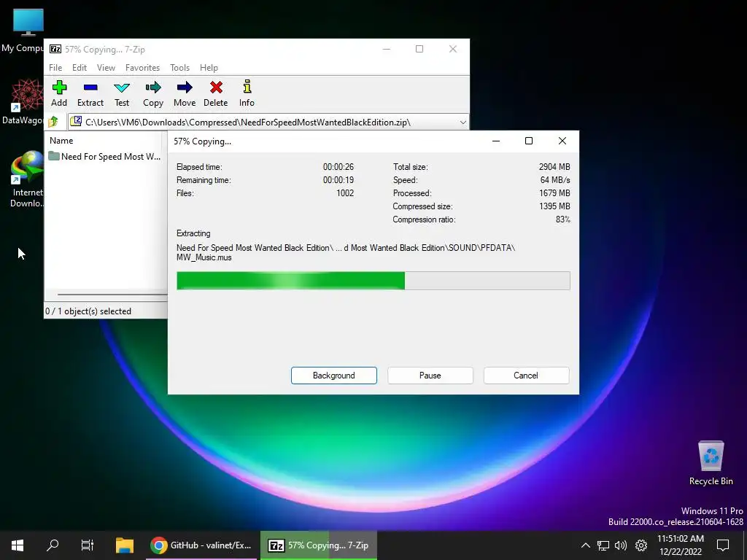Click the volume speaker tray icon
The height and width of the screenshot is (560, 747).
pyautogui.click(x=621, y=545)
